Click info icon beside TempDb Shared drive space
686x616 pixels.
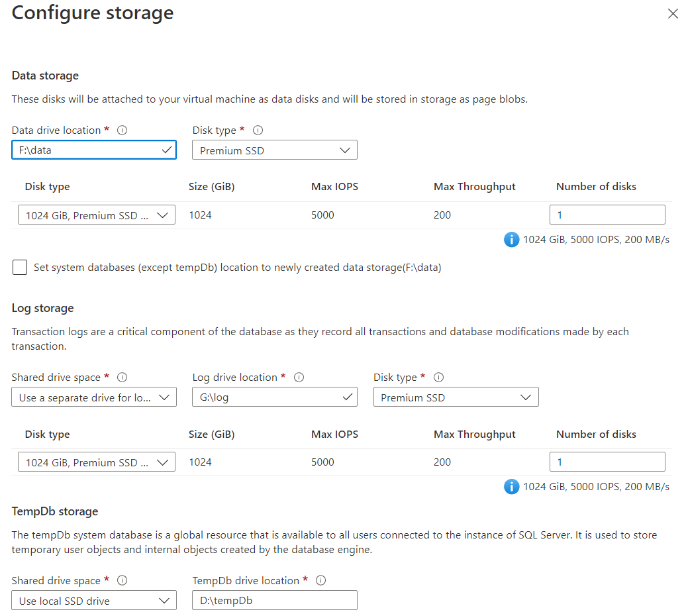coord(122,581)
